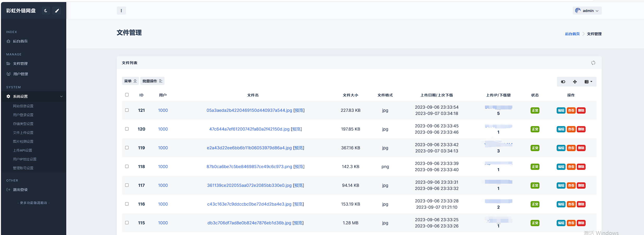This screenshot has width=644, height=235.
Task: Open the vertical three-dot menu in top bar
Action: [121, 10]
